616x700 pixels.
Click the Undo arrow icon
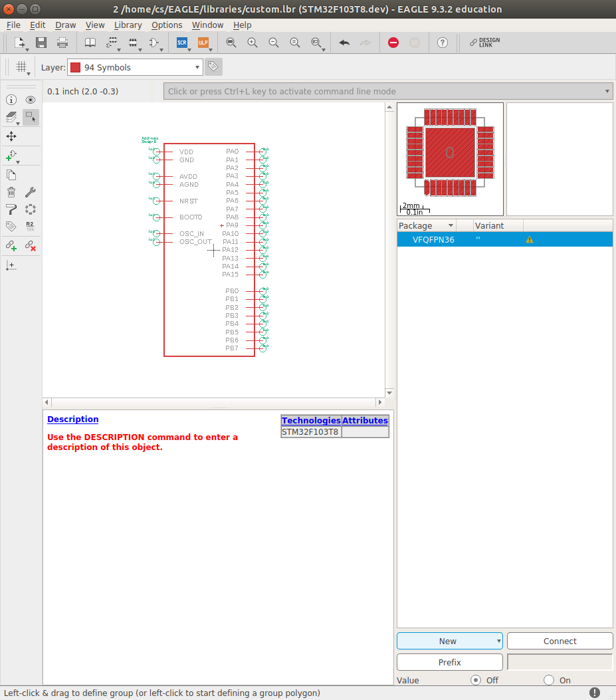[344, 43]
